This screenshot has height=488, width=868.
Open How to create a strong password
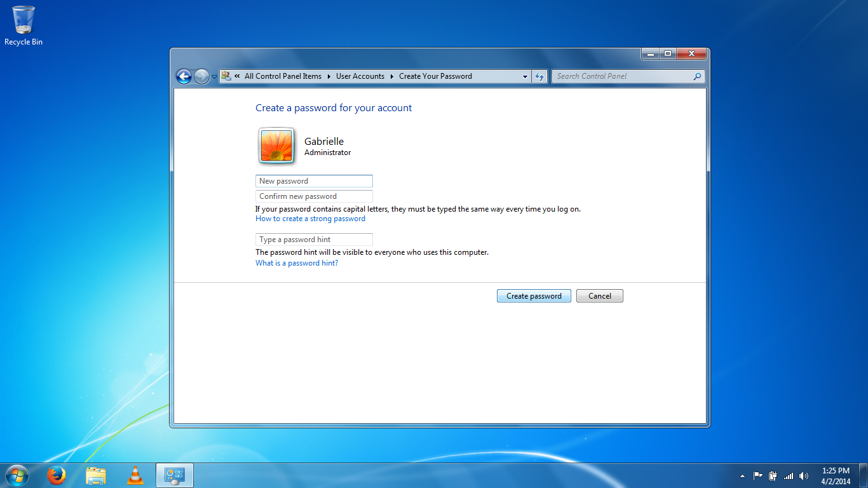point(310,219)
